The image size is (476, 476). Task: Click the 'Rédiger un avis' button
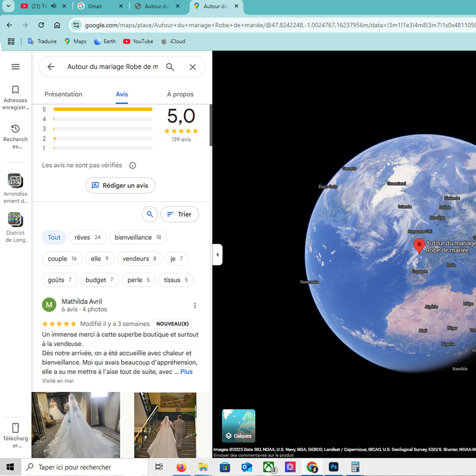121,186
